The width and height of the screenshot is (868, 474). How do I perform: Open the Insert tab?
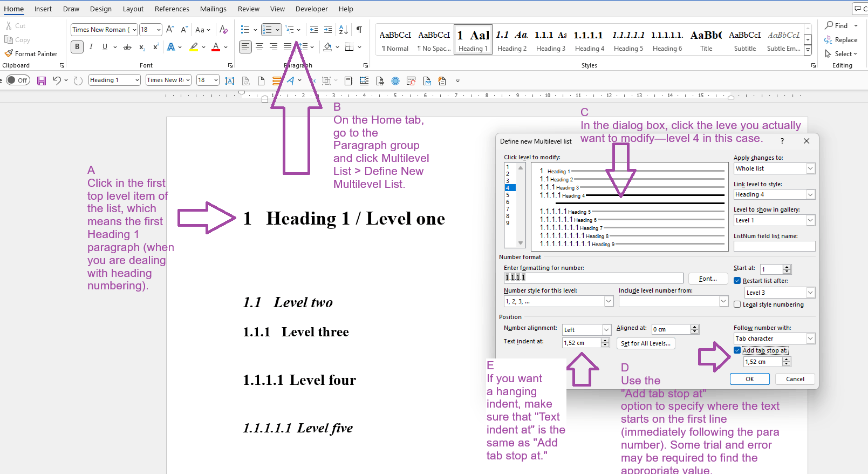click(43, 9)
